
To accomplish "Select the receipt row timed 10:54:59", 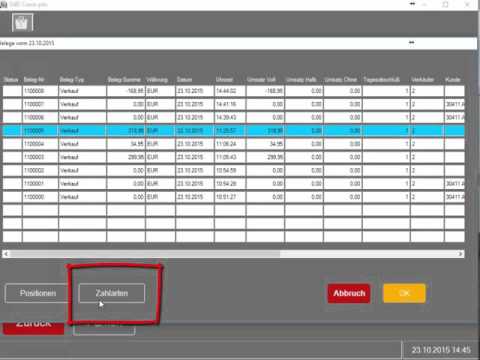I will click(233, 170).
